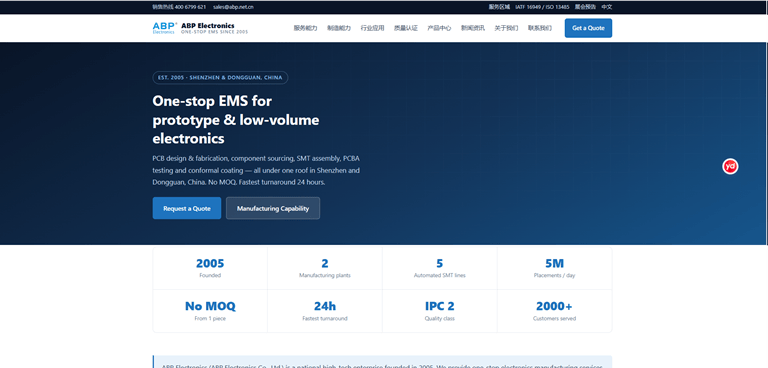This screenshot has height=368, width=768.
Task: Click the 24h Fastest turnaround stat
Action: click(325, 311)
